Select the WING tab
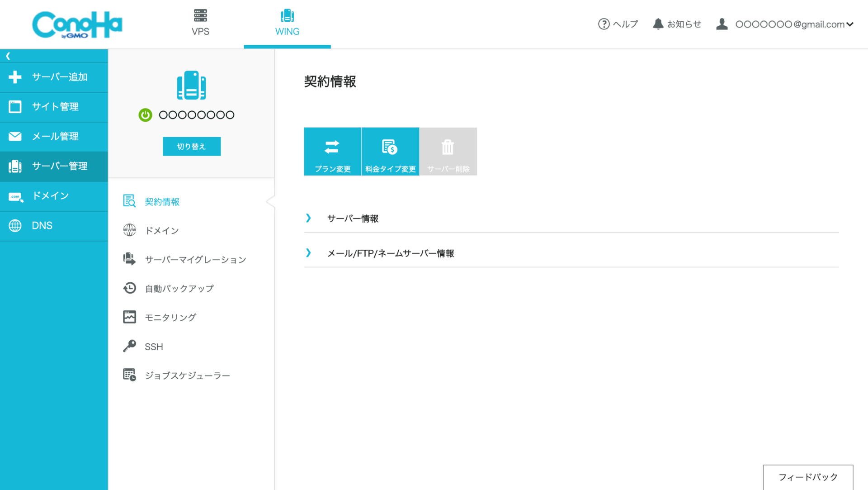Viewport: 868px width, 490px height. click(287, 24)
